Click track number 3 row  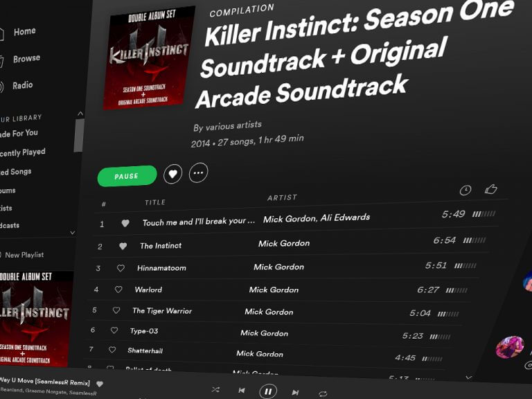[285, 267]
